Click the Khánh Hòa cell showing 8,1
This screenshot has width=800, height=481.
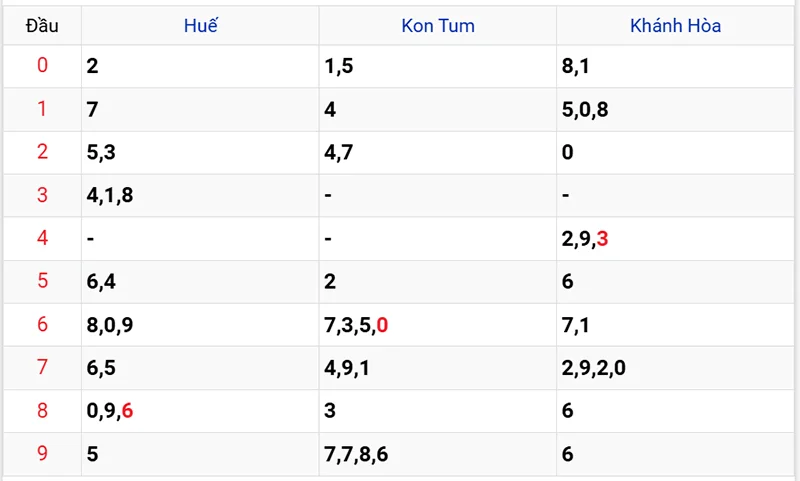click(576, 66)
